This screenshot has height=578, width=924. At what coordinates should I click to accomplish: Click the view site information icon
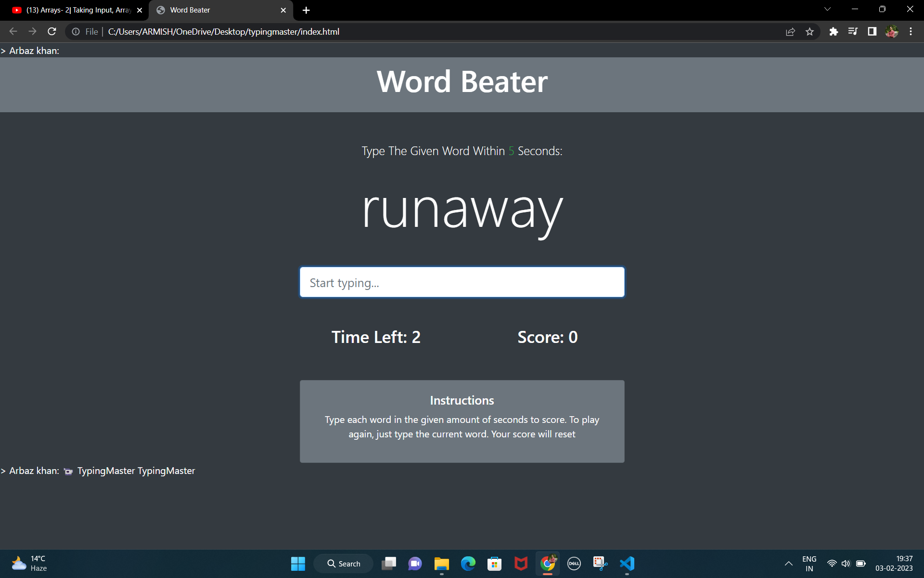(x=76, y=32)
